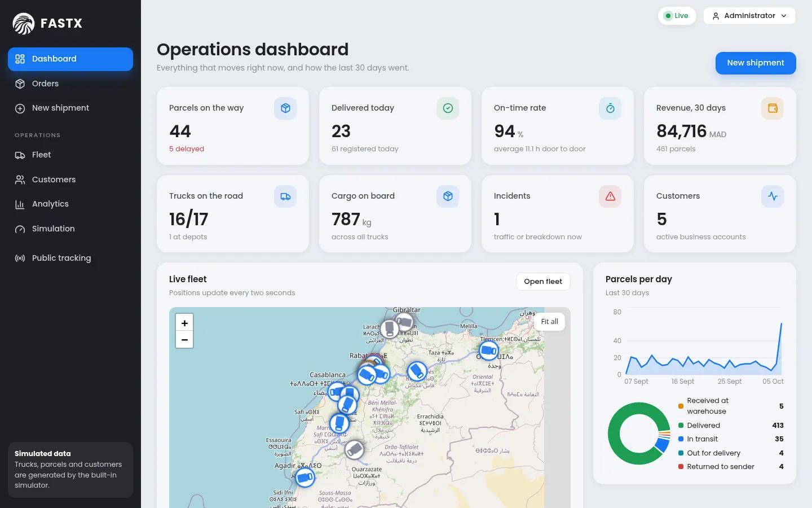Click the green checkmark icon on Delivered today

(448, 108)
